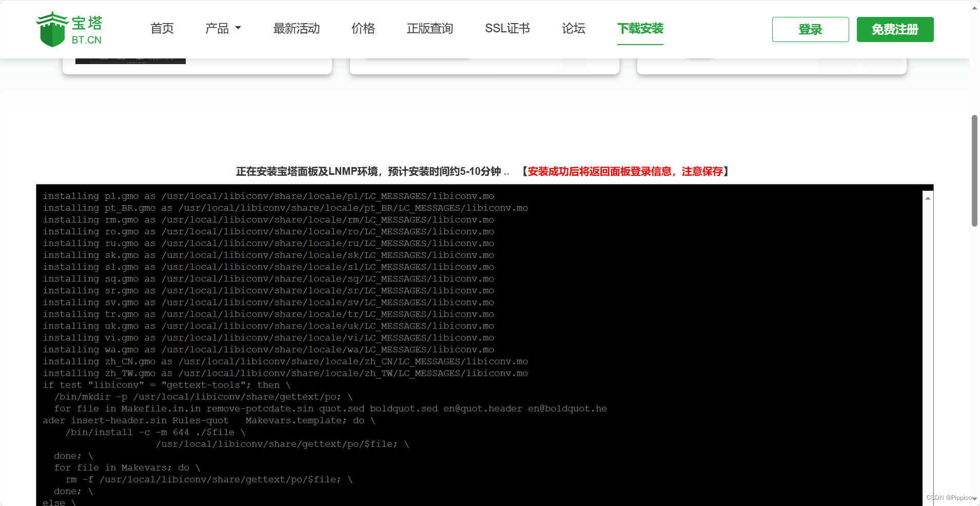Open the SSL证书 menu item

[x=507, y=29]
